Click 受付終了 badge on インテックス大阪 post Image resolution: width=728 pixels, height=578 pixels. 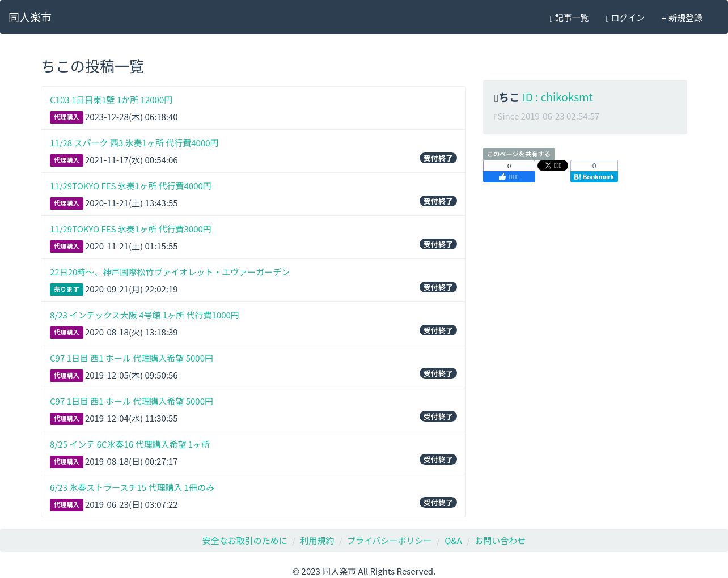pos(438,330)
